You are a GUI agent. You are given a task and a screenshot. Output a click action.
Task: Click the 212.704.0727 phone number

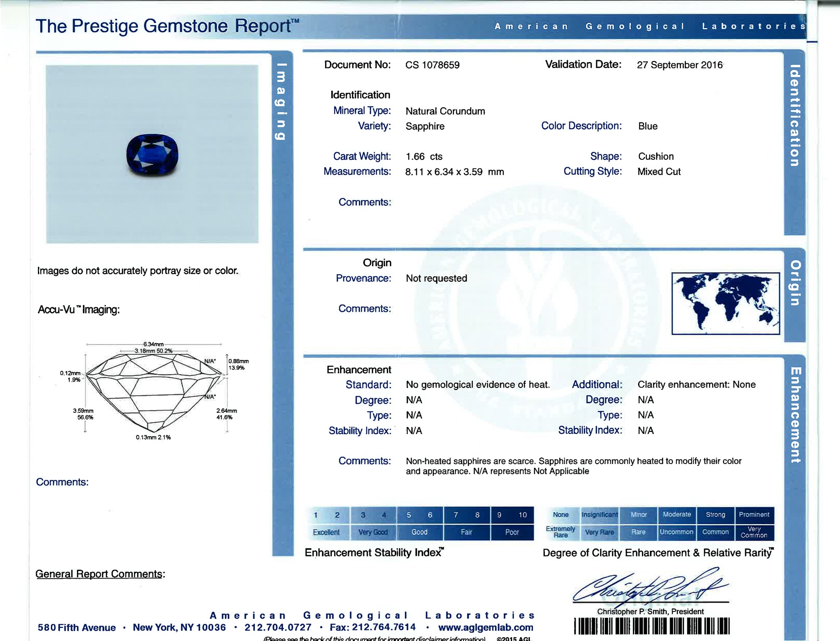tap(278, 627)
